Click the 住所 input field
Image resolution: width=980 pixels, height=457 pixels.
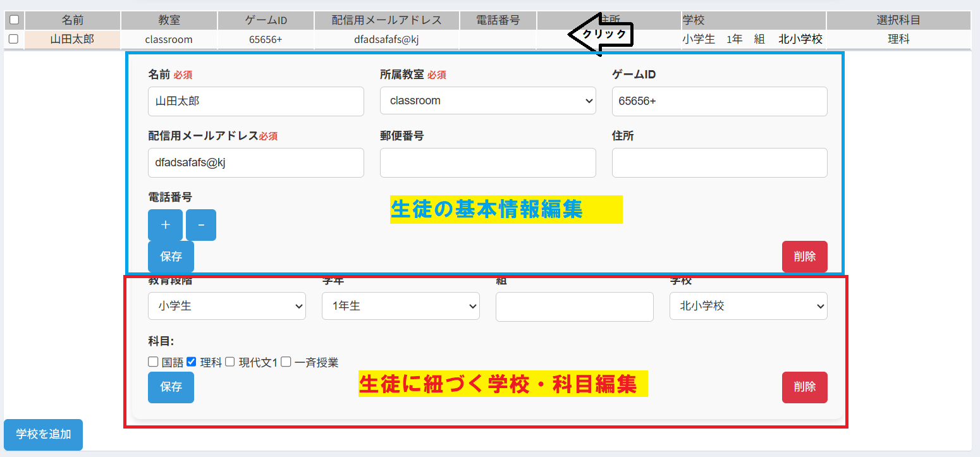(x=720, y=162)
